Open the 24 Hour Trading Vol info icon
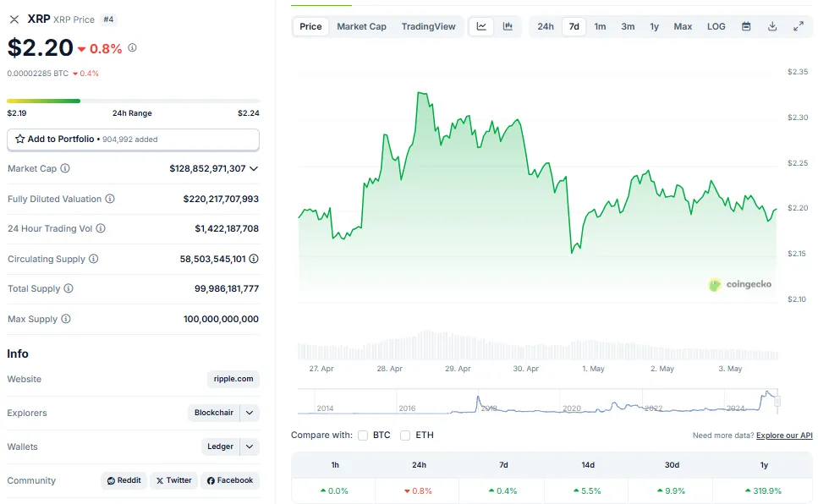 pos(101,228)
